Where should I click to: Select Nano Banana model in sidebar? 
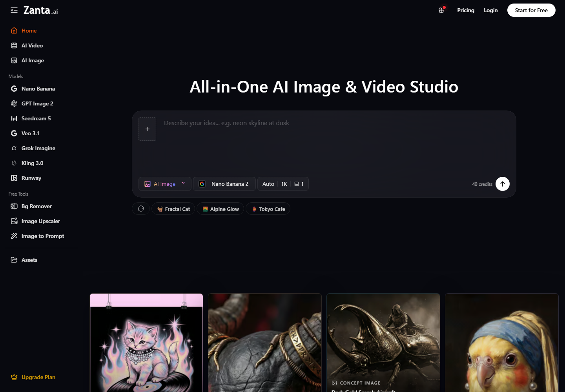[x=42, y=89]
